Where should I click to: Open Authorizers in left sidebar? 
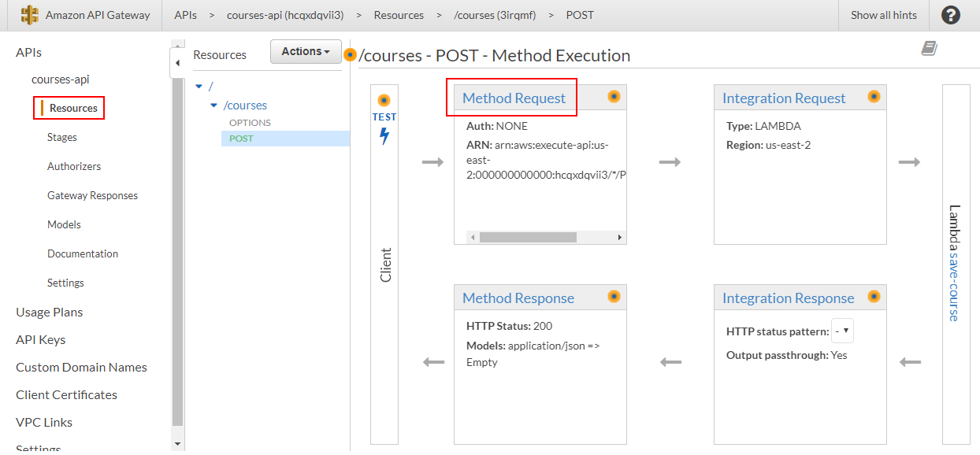click(74, 166)
